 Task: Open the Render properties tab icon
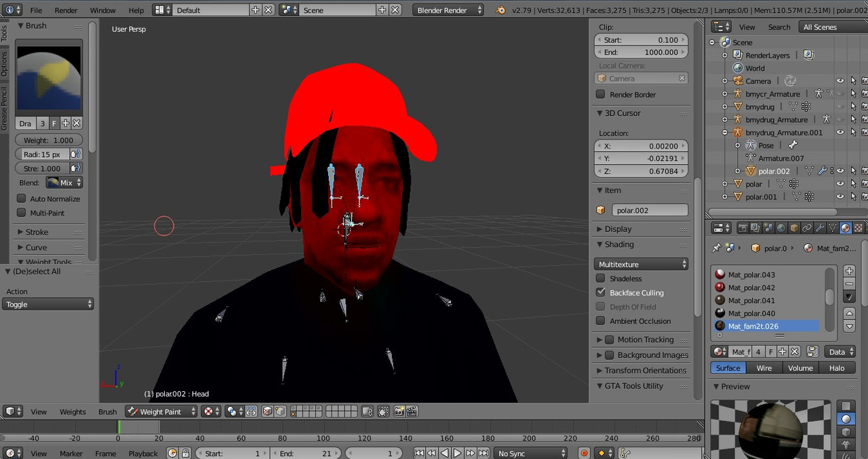tap(743, 228)
